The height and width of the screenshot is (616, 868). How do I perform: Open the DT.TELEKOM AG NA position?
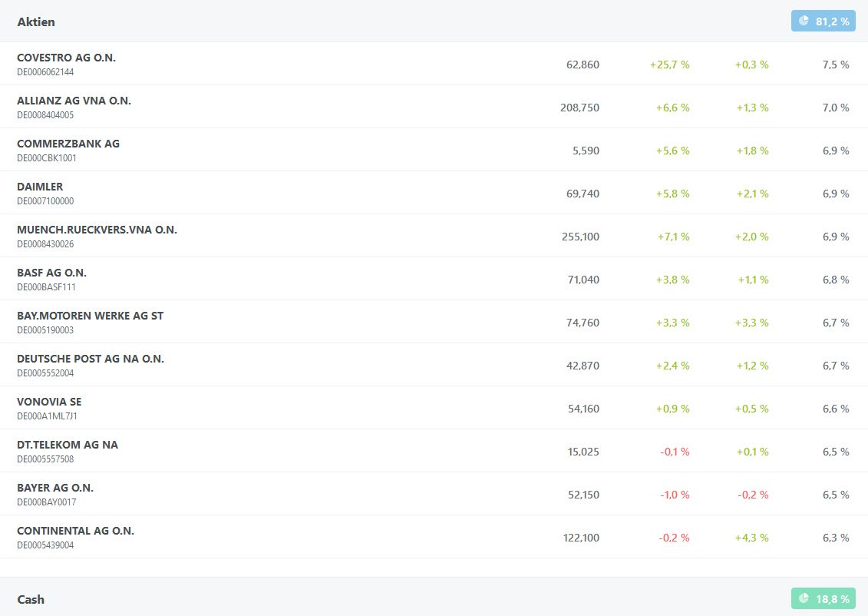(x=68, y=445)
